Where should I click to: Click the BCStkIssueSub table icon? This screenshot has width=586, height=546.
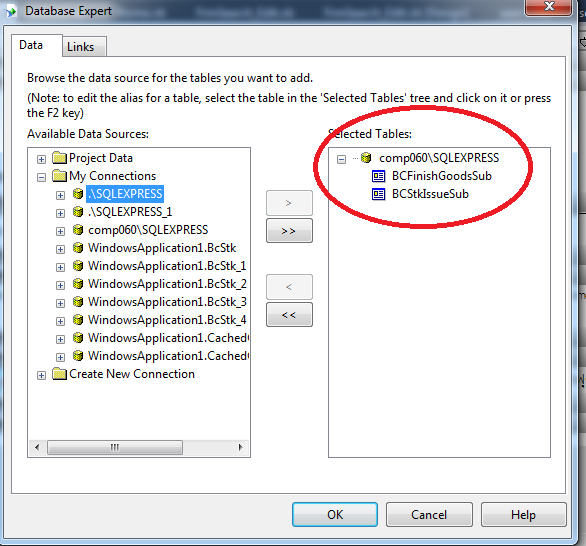378,194
